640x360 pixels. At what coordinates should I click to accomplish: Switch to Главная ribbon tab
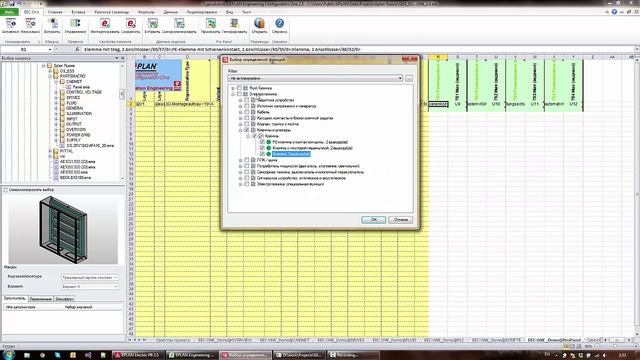click(x=55, y=12)
